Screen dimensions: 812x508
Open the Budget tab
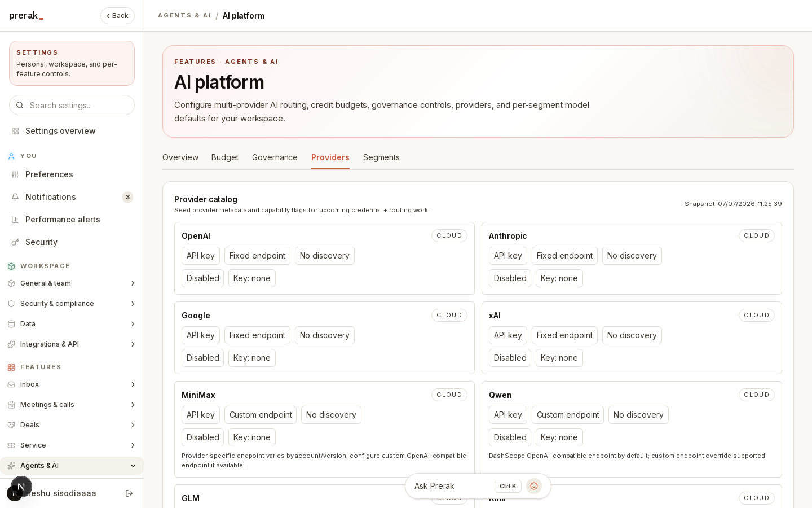point(225,157)
